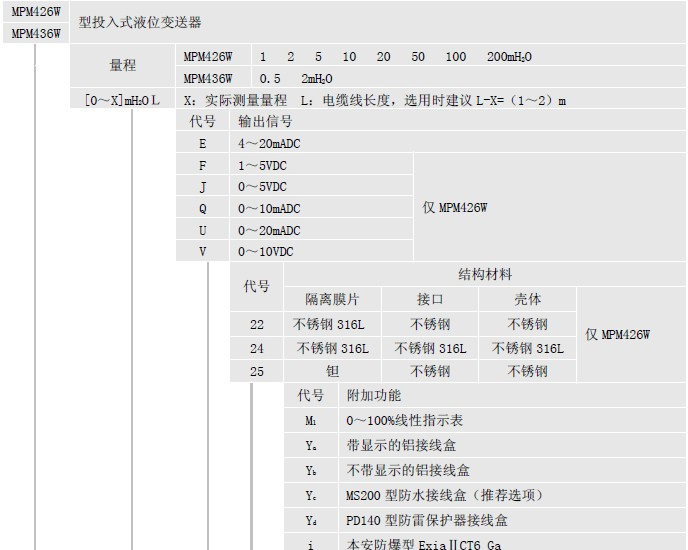Select the 1~5VDC output signal row
This screenshot has height=550, width=688.
[x=261, y=165]
